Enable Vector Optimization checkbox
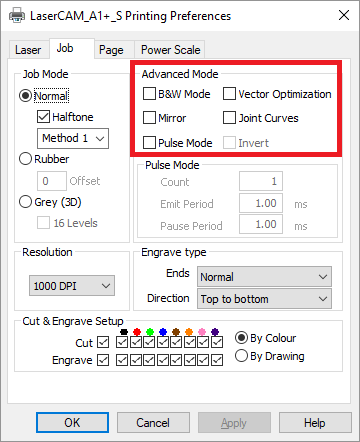Image resolution: width=360 pixels, height=442 pixels. coord(229,94)
